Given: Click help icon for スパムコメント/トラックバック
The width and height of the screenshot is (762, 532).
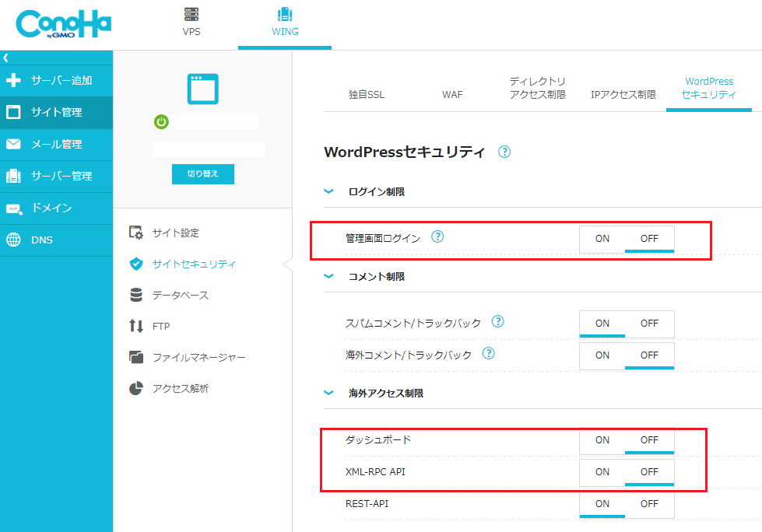Looking at the screenshot, I should [498, 322].
